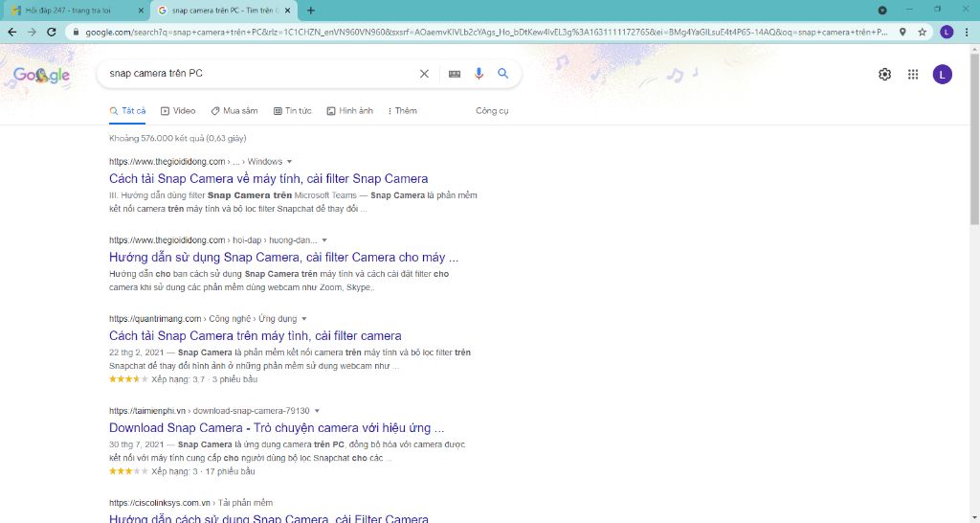
Task: Open 'Download Snap Camera - Trò chuyện camera' link
Action: tap(277, 428)
